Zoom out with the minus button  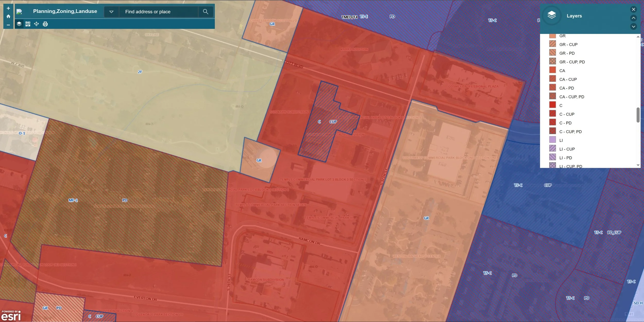8,25
